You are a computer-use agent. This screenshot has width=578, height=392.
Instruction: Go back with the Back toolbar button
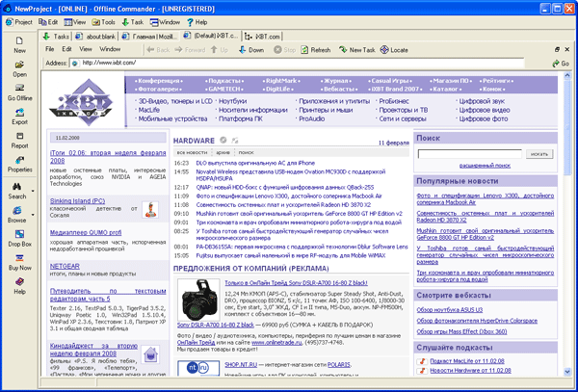[x=158, y=50]
